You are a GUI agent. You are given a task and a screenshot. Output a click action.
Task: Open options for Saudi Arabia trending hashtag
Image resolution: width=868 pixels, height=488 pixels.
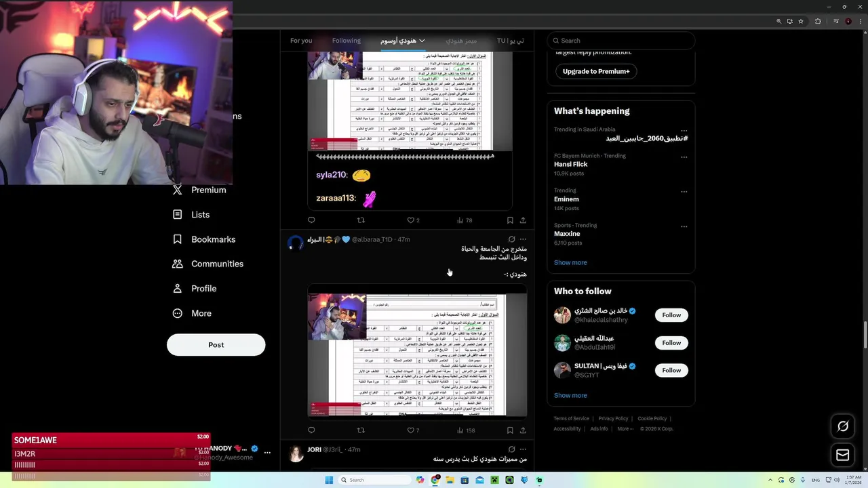(x=684, y=131)
